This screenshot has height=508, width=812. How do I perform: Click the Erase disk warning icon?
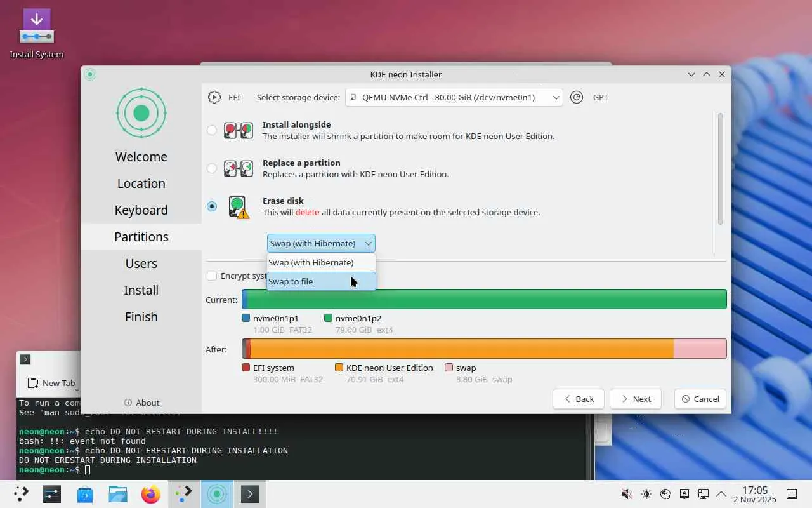point(239,207)
